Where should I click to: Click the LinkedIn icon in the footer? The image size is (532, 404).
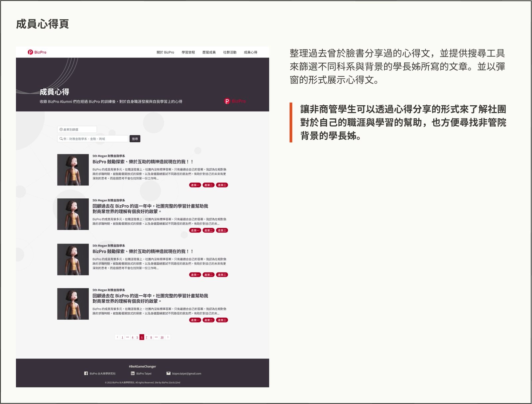pyautogui.click(x=133, y=373)
